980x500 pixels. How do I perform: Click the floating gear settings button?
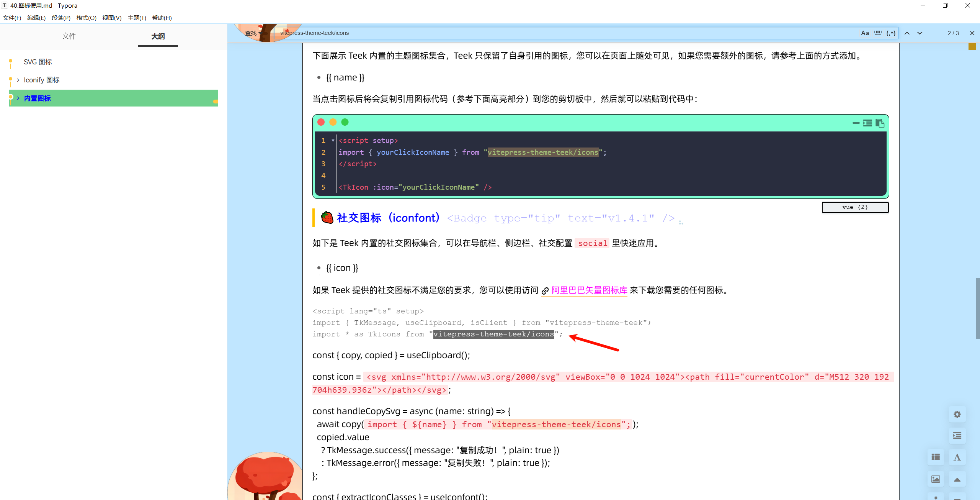(x=957, y=414)
